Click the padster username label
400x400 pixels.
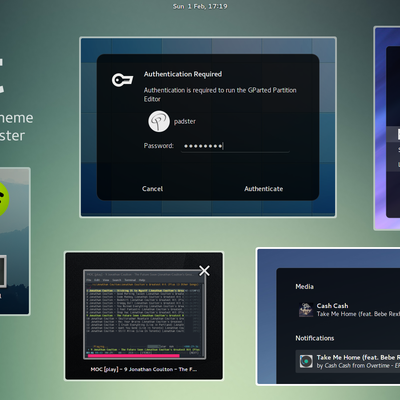pos(185,121)
